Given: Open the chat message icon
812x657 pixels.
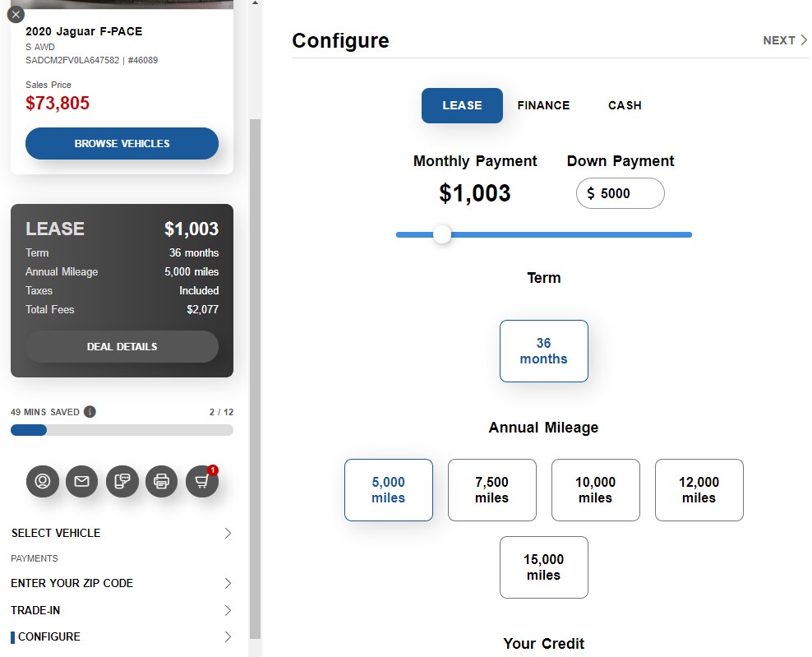Looking at the screenshot, I should tap(122, 481).
